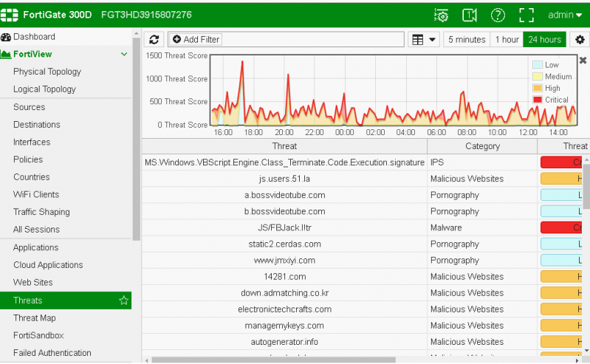
Task: Click the Dashboard gauge icon
Action: click(6, 37)
